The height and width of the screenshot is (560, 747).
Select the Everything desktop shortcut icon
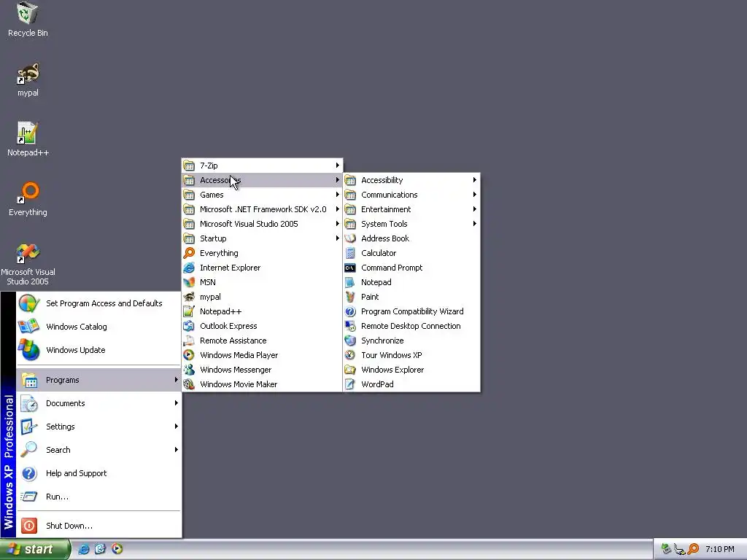(x=28, y=199)
